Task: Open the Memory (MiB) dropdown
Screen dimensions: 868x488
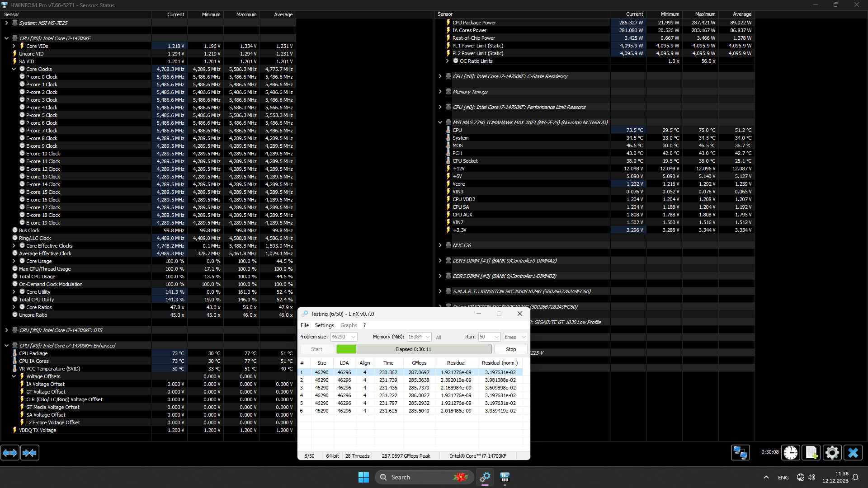Action: pos(427,337)
